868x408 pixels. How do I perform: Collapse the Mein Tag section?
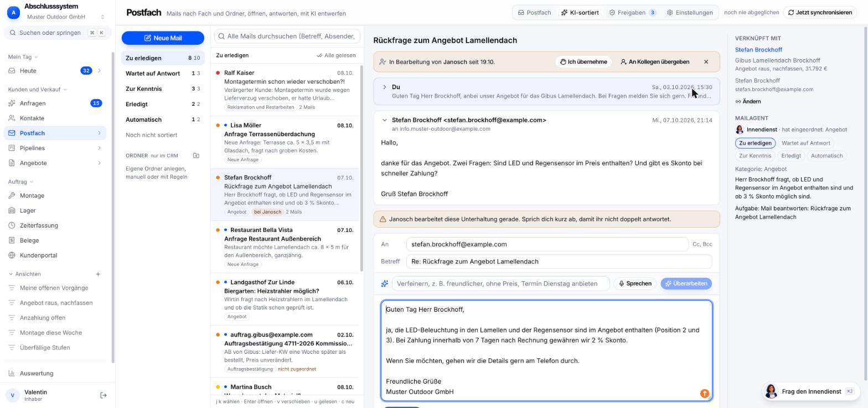(23, 56)
